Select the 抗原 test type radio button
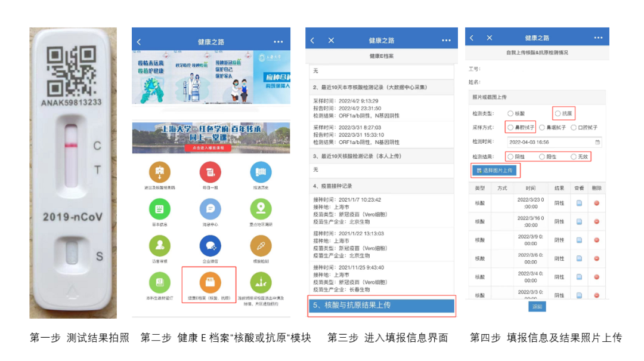The image size is (644, 361). coord(557,113)
